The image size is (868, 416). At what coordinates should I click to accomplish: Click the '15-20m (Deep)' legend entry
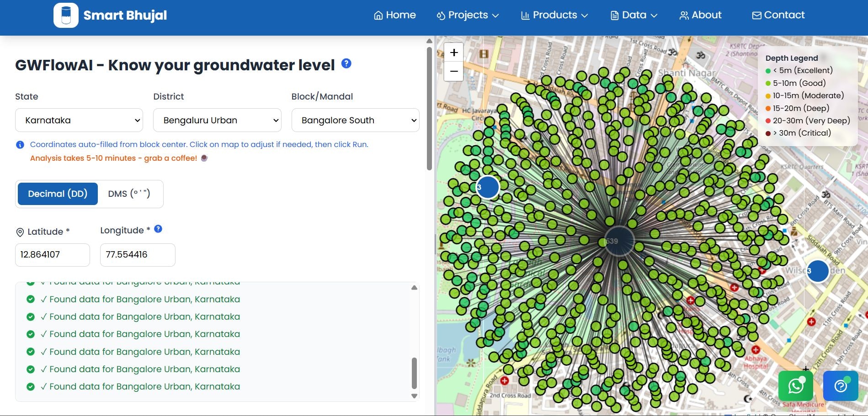(x=797, y=108)
